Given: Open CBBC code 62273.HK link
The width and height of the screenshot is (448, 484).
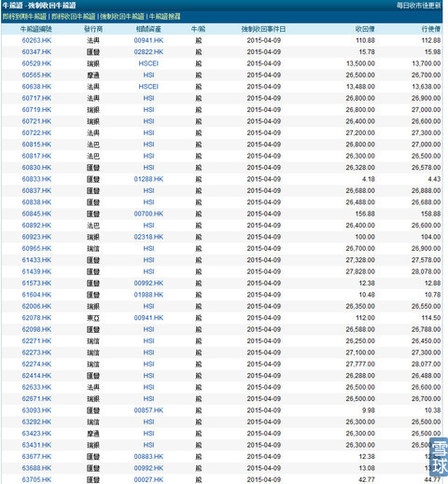Looking at the screenshot, I should pyautogui.click(x=36, y=353).
